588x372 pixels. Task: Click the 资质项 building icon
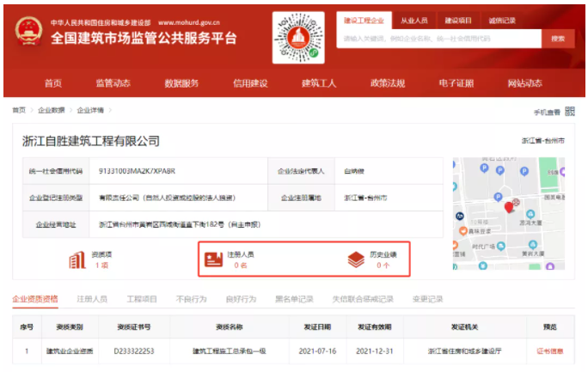77,260
